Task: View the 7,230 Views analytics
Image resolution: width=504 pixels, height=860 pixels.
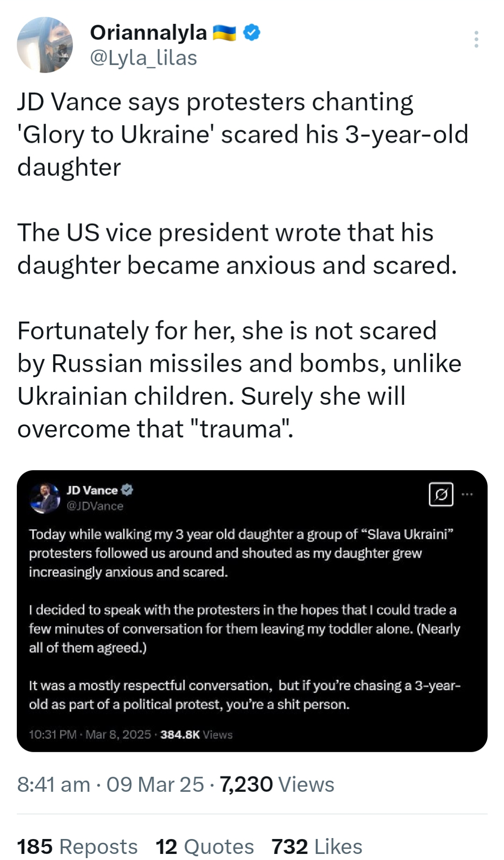Action: pyautogui.click(x=277, y=784)
